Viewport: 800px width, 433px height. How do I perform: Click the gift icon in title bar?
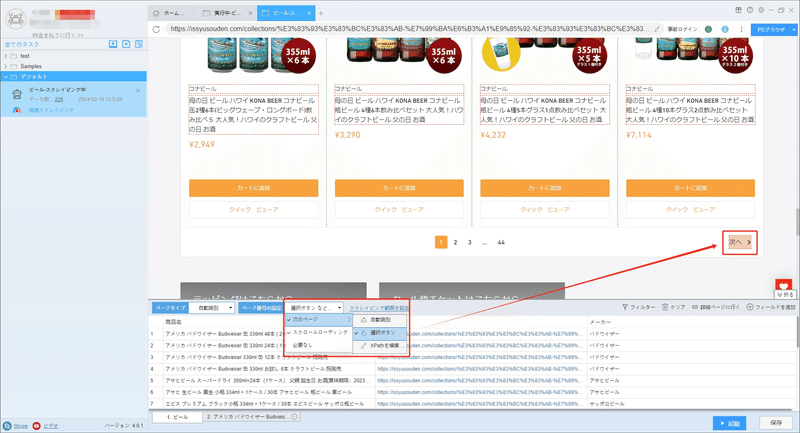point(738,10)
